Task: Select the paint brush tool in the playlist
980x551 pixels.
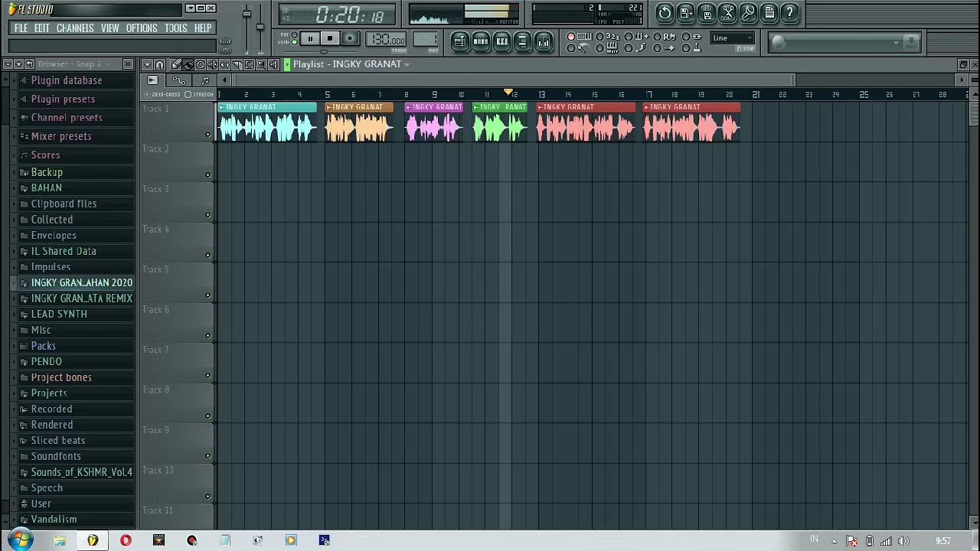Action: (x=188, y=64)
